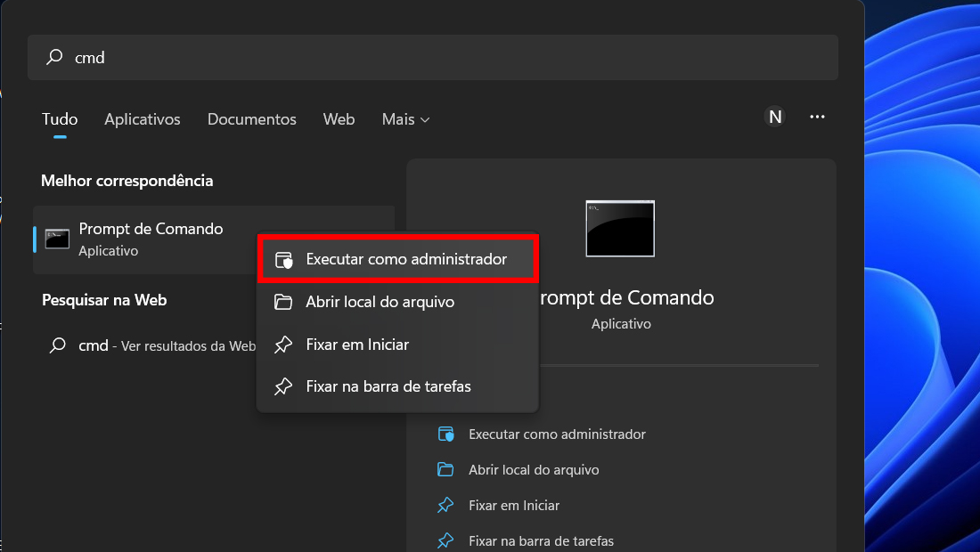
Task: Click the pin icon beside Fixar em Iniciar in the context menu
Action: coord(283,344)
